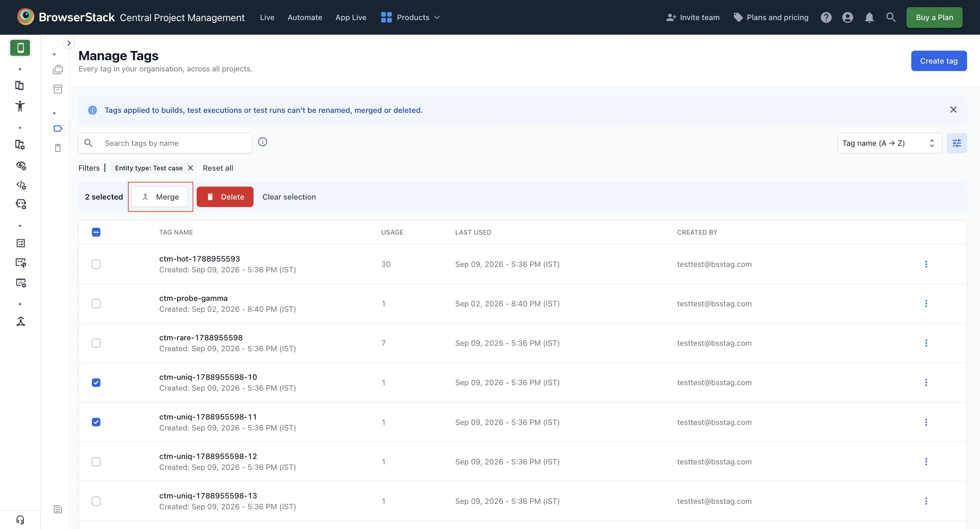Go to App Live in top navigation
Screen dimensions: 980x529
click(x=351, y=17)
